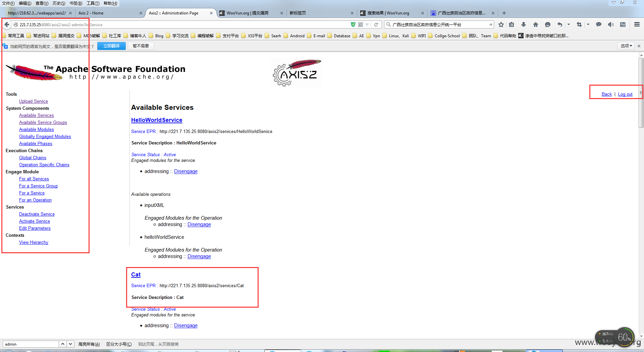Image resolution: width=644 pixels, height=352 pixels.
Task: Open the View Hierarchy link
Action: coord(34,242)
